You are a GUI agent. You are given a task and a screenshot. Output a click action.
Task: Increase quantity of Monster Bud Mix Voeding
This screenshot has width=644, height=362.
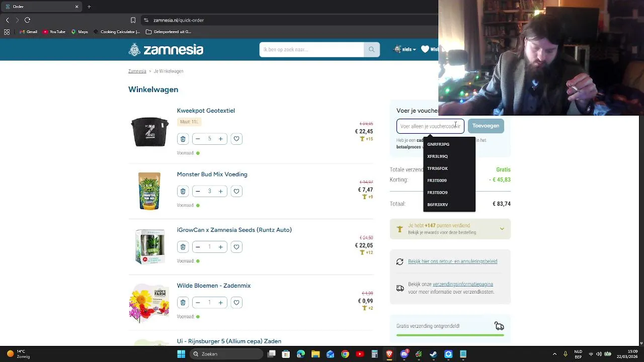point(220,191)
